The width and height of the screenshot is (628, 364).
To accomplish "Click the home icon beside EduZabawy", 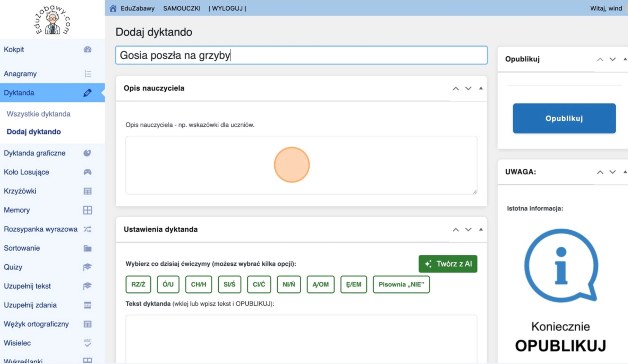I will pyautogui.click(x=113, y=8).
